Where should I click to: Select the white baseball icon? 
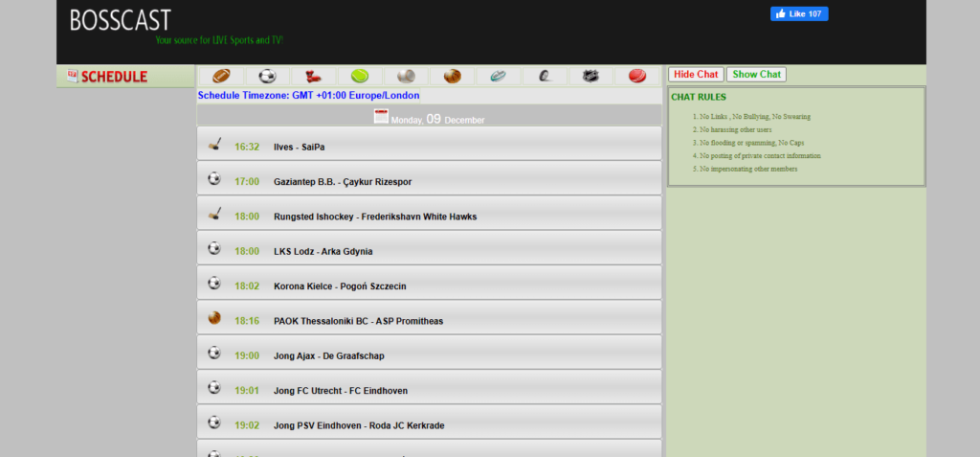coord(406,76)
